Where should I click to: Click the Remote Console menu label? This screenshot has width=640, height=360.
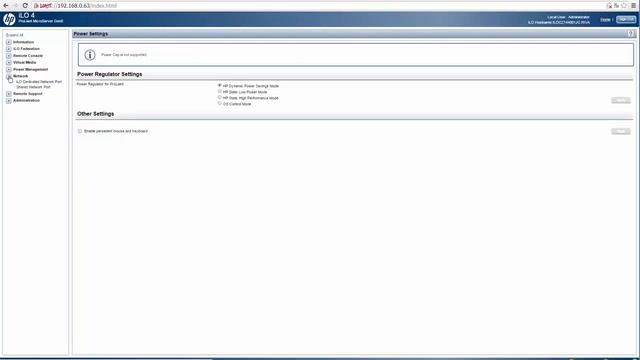pos(28,56)
